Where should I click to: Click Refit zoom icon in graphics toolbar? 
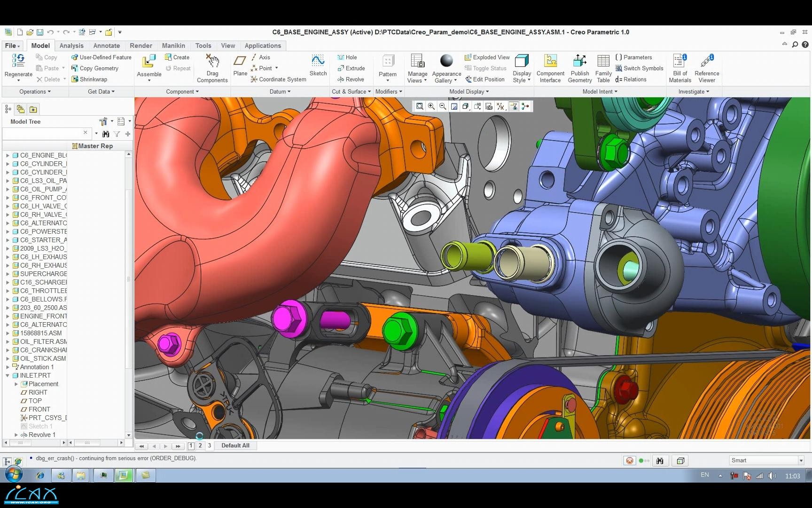420,107
